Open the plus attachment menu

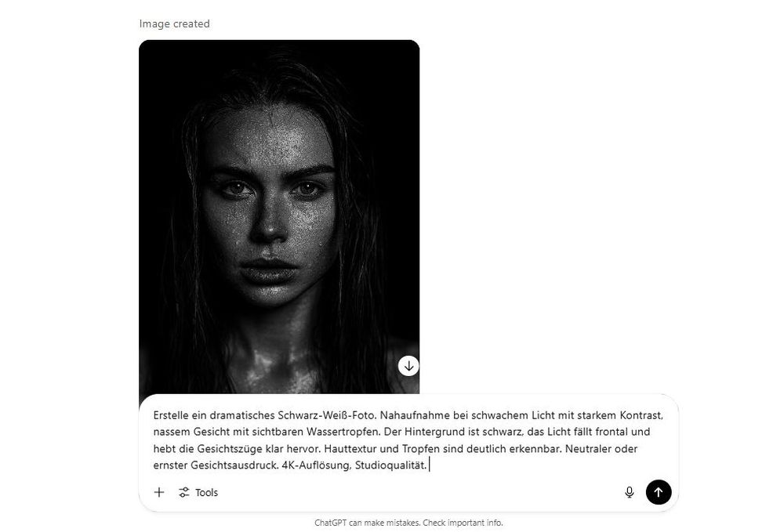click(159, 493)
